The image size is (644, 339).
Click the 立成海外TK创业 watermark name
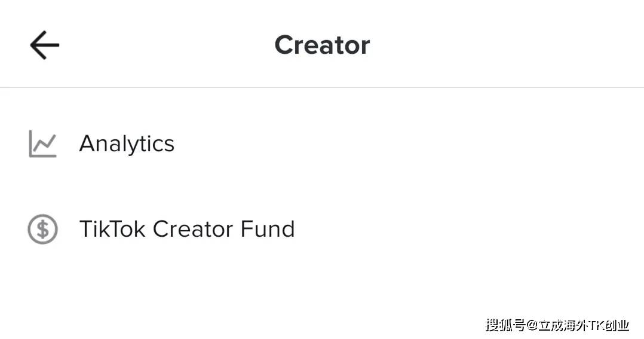pyautogui.click(x=584, y=325)
